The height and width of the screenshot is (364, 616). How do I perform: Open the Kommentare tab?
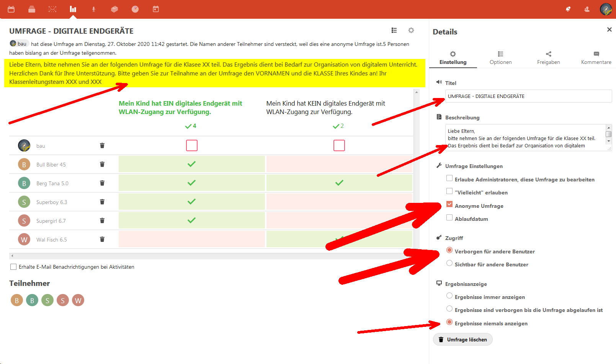click(596, 58)
